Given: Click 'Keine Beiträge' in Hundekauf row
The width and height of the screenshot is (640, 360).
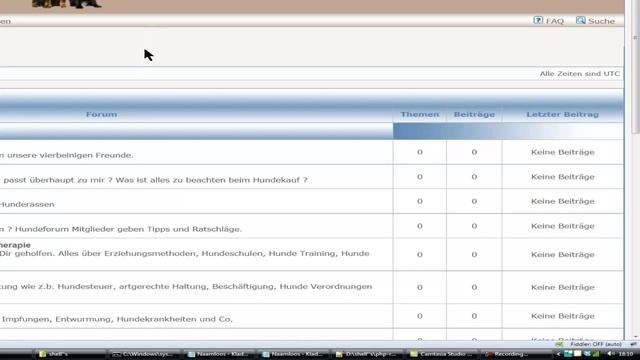Looking at the screenshot, I should [x=563, y=177].
